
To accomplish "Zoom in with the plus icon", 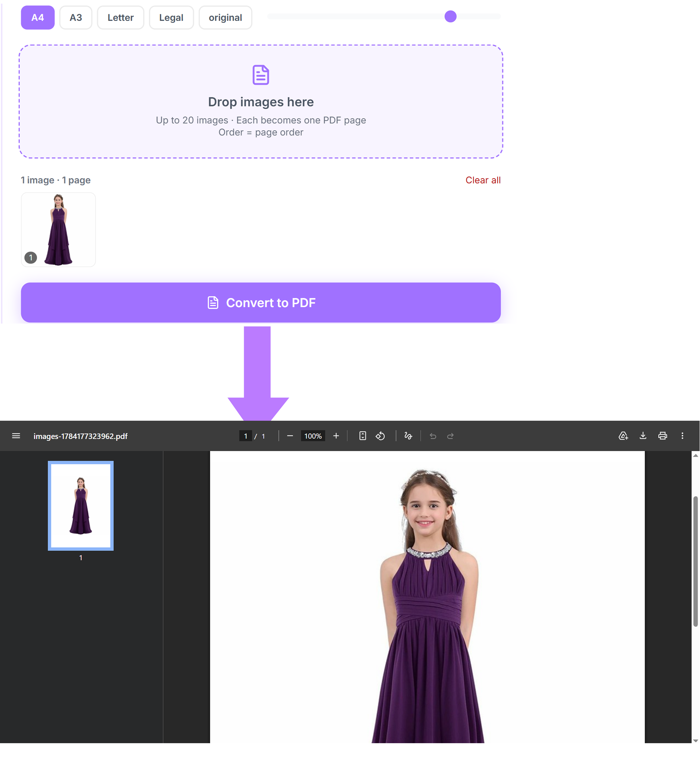I will (336, 436).
